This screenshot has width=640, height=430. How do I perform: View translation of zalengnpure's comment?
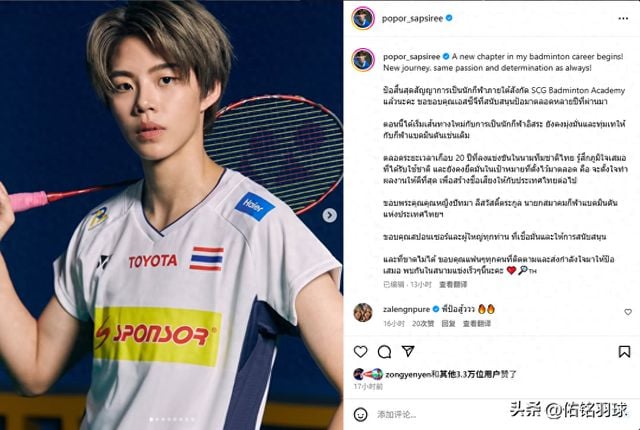pyautogui.click(x=476, y=324)
